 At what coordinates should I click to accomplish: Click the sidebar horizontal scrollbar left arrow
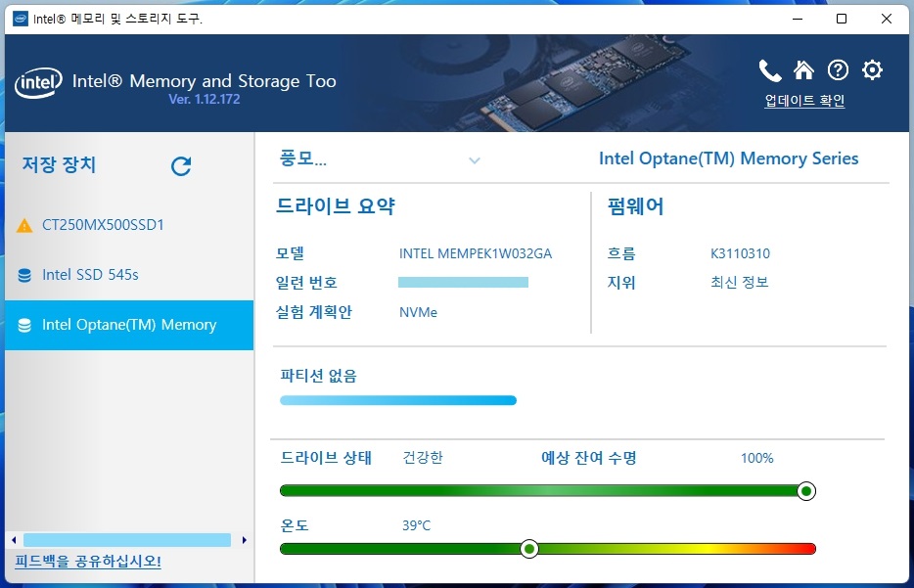(14, 540)
